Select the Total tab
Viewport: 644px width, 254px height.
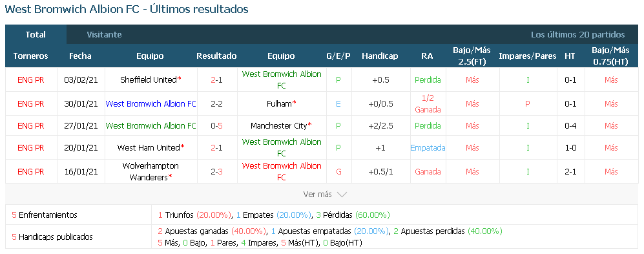36,34
